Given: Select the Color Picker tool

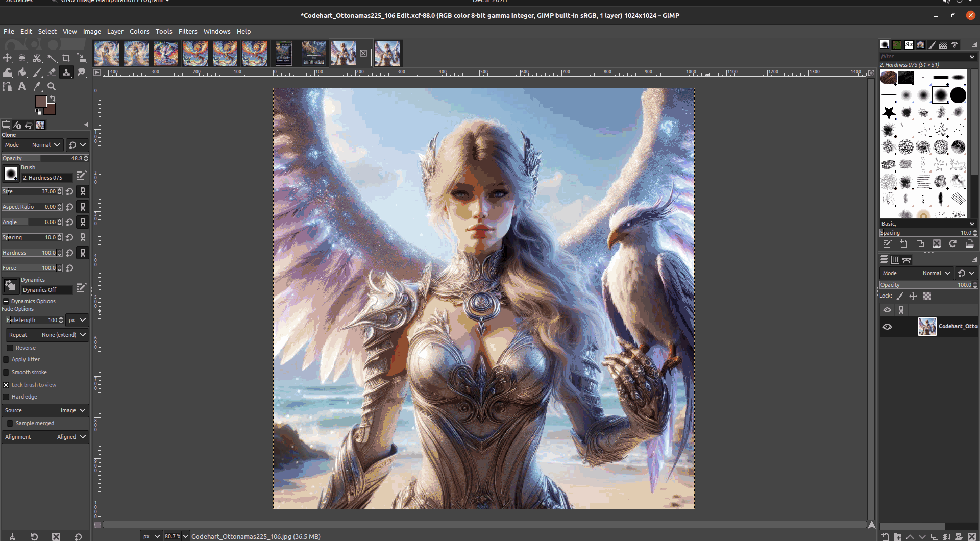Looking at the screenshot, I should pos(37,87).
